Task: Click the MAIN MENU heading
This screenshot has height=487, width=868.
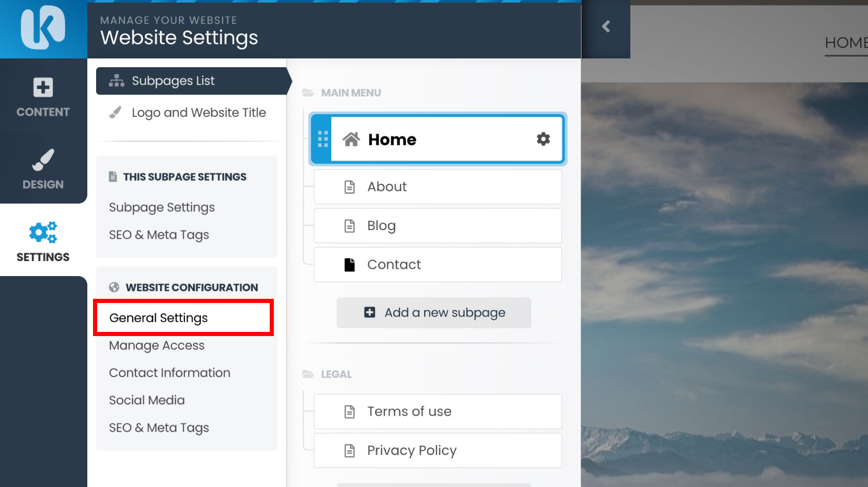Action: click(351, 93)
